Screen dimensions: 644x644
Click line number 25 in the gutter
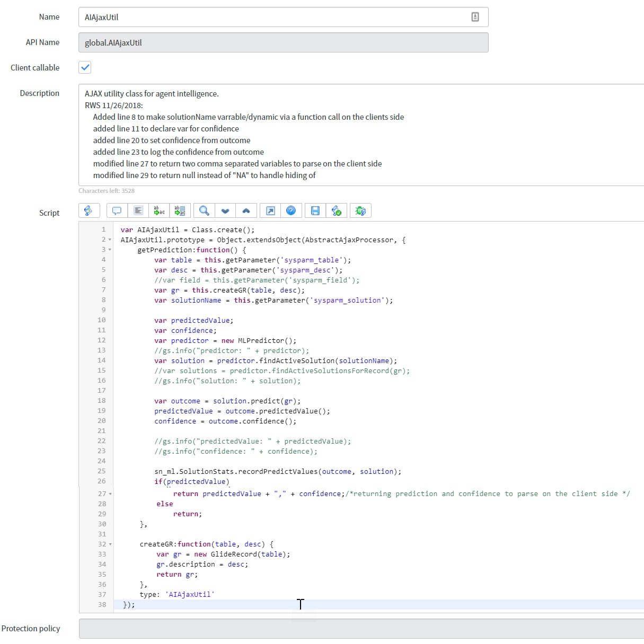(101, 471)
